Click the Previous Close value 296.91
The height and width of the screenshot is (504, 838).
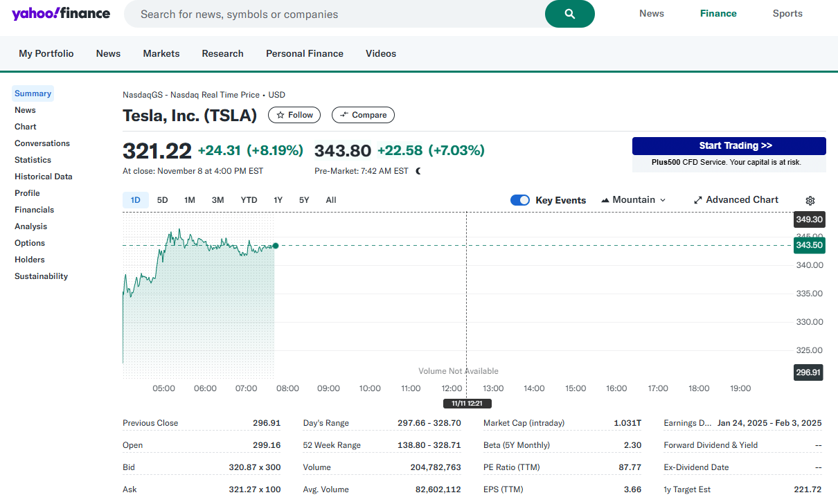coord(267,423)
